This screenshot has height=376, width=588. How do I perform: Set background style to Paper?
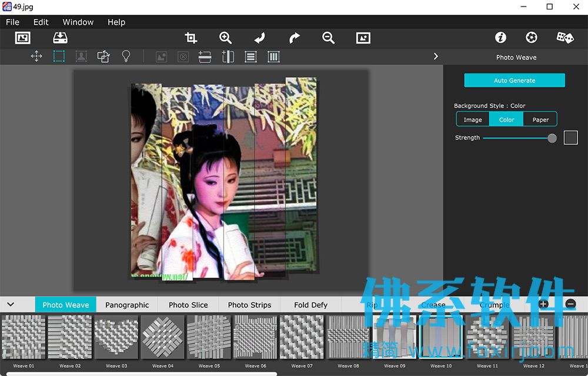(540, 119)
